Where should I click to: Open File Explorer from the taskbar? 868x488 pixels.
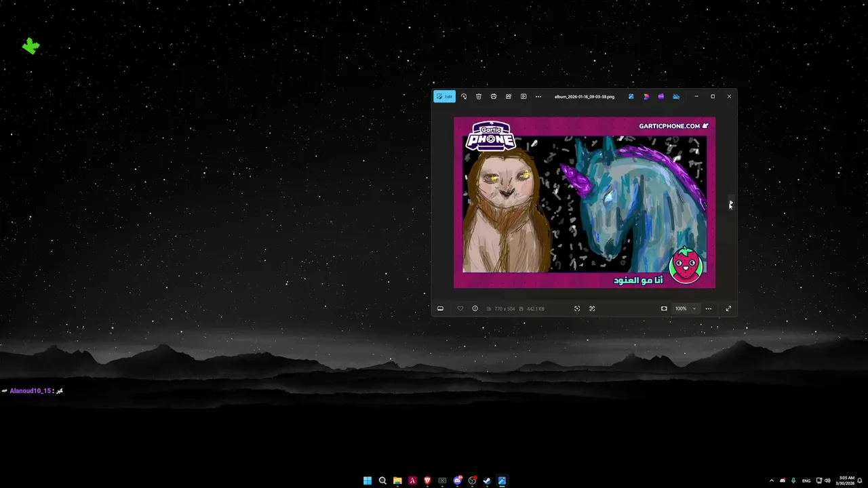[x=397, y=481]
